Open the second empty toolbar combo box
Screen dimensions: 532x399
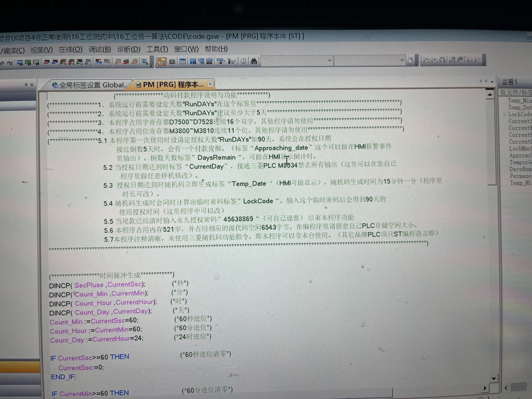[402, 60]
